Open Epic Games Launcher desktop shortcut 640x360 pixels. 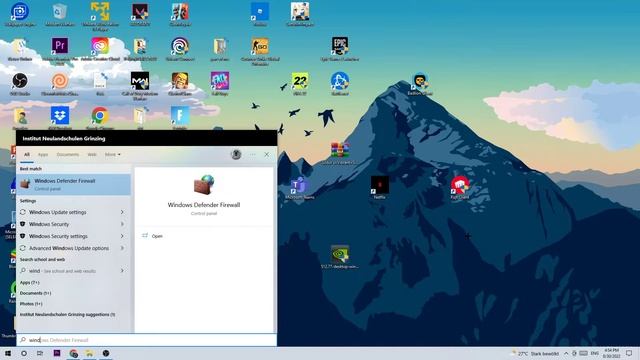point(340,49)
